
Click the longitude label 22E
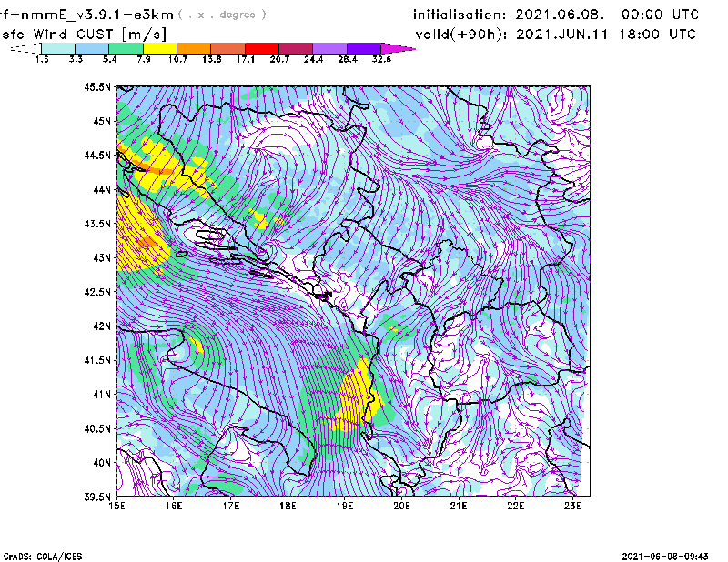(515, 506)
